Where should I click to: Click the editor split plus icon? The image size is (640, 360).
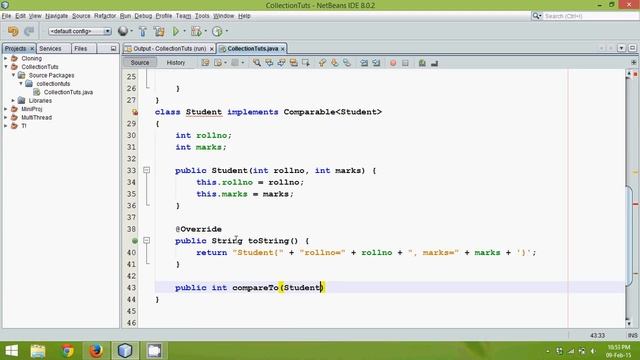coord(633,62)
